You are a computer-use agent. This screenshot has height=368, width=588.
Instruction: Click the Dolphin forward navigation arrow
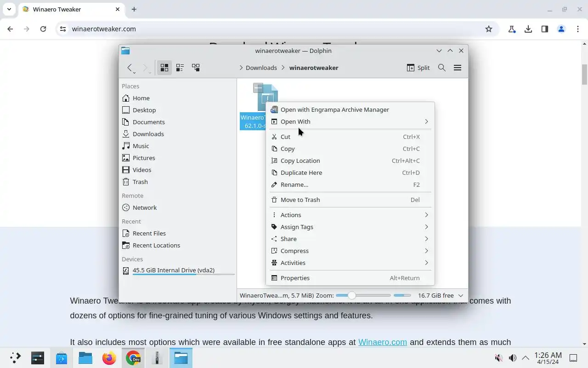click(x=146, y=68)
